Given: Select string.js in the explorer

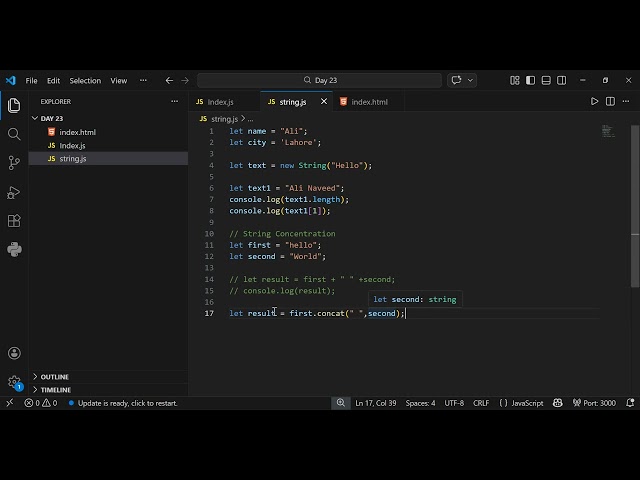Looking at the screenshot, I should 109,158.
